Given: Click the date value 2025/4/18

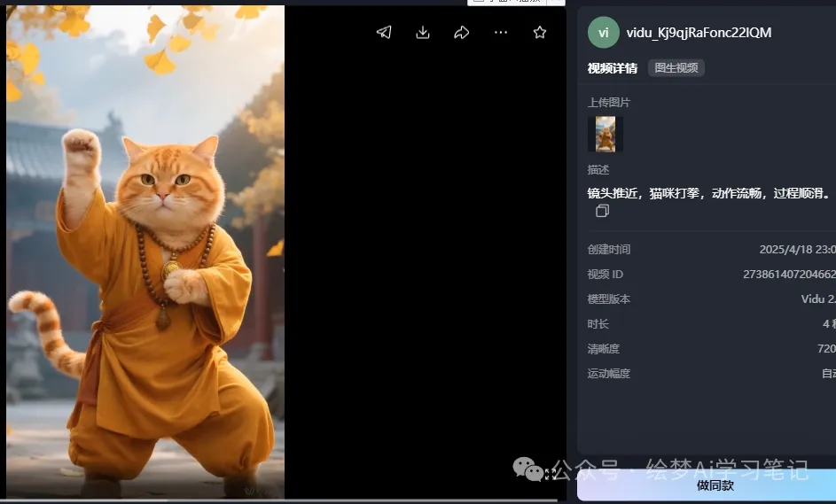Looking at the screenshot, I should click(x=785, y=249).
